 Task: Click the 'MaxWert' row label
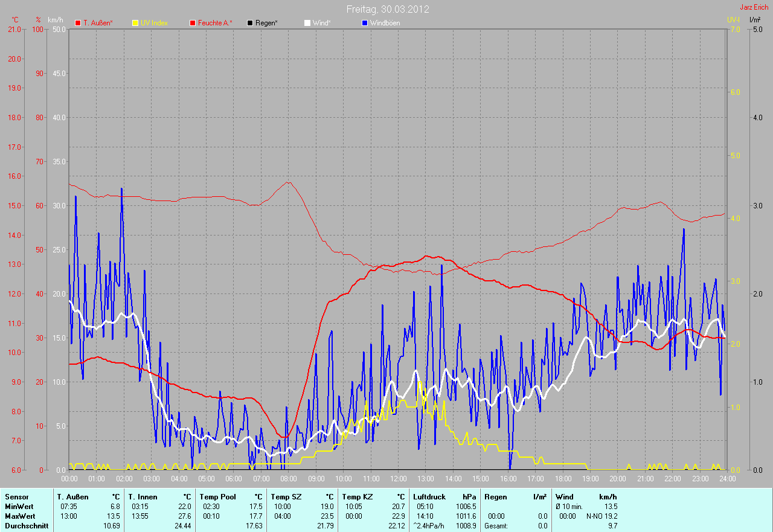pyautogui.click(x=20, y=516)
